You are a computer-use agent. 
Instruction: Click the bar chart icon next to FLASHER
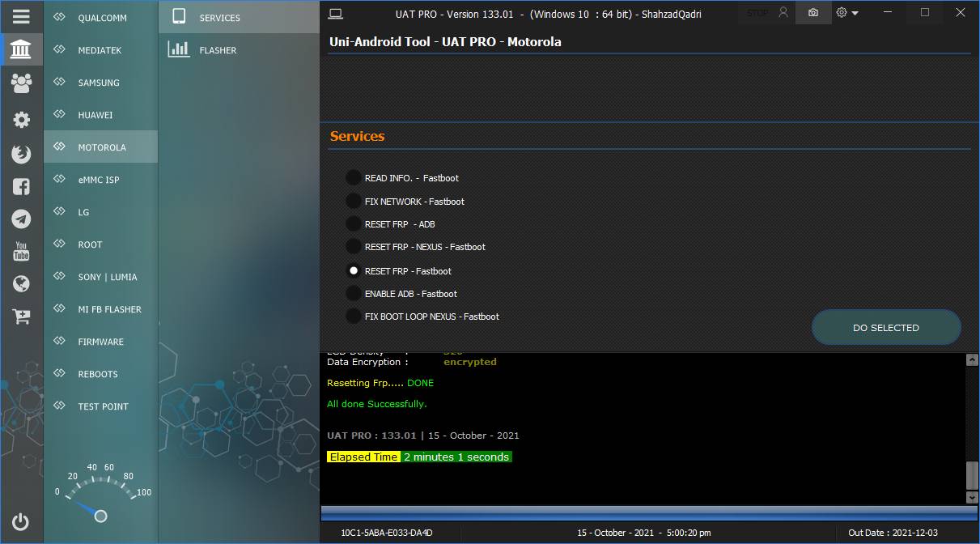pyautogui.click(x=179, y=49)
